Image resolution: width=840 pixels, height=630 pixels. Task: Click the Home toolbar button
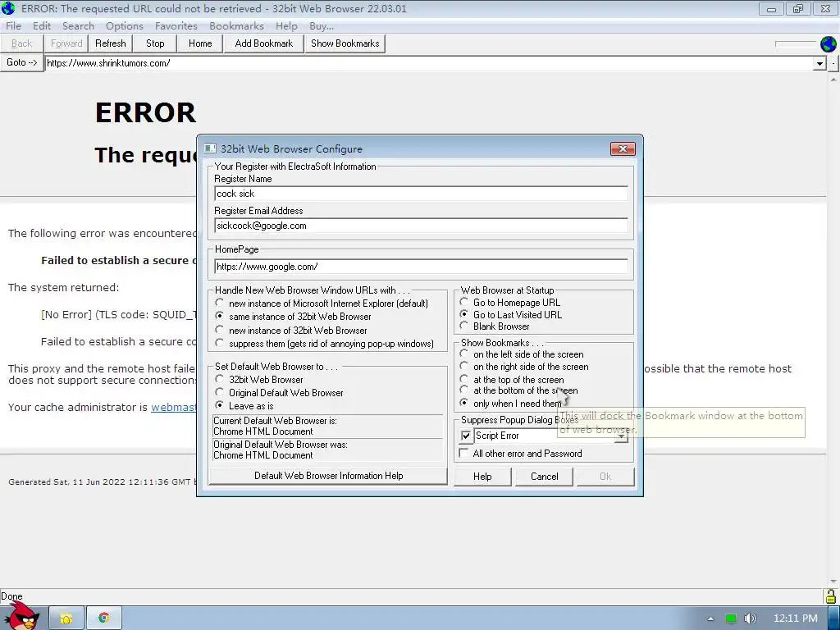click(200, 43)
